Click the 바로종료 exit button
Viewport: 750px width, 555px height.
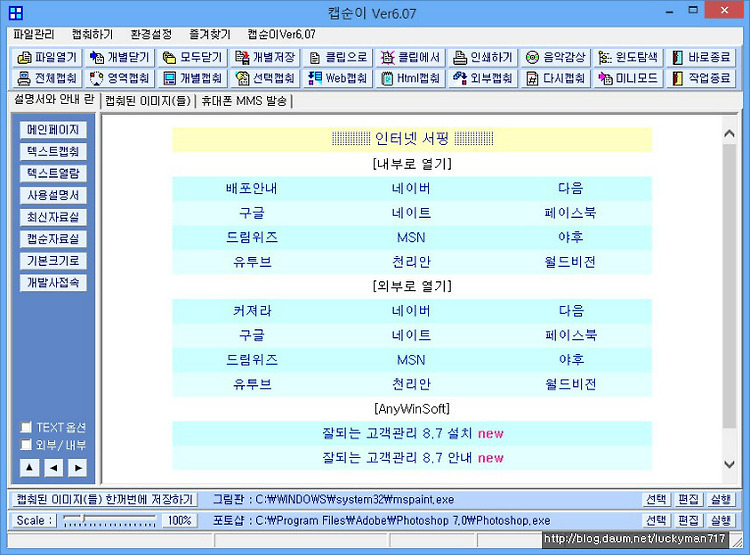(701, 57)
